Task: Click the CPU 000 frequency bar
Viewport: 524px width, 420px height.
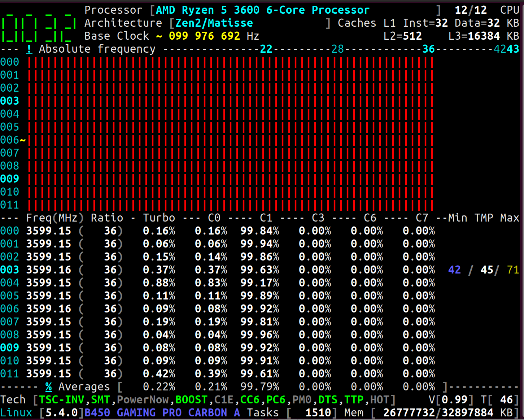Action: (x=231, y=62)
